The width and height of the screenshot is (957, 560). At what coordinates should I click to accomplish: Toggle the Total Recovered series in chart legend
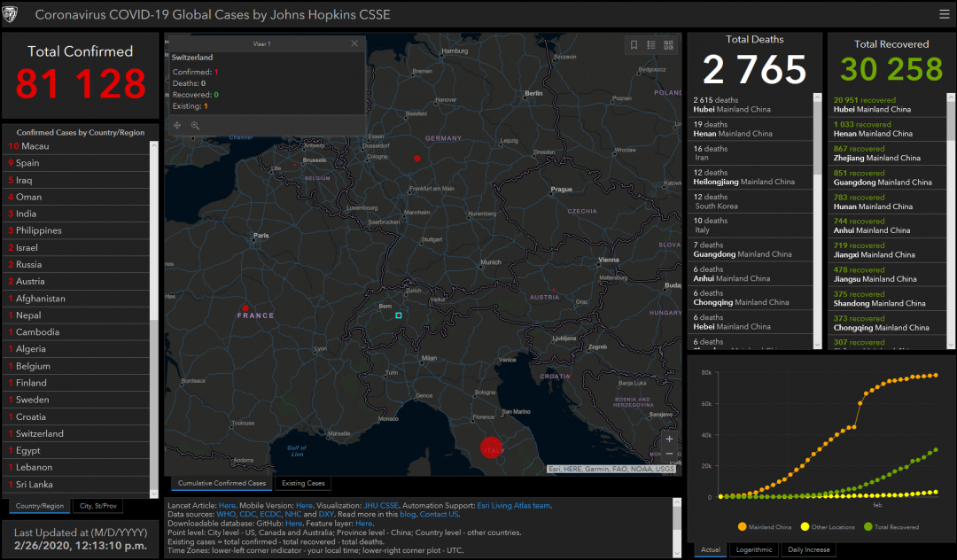pos(891,527)
